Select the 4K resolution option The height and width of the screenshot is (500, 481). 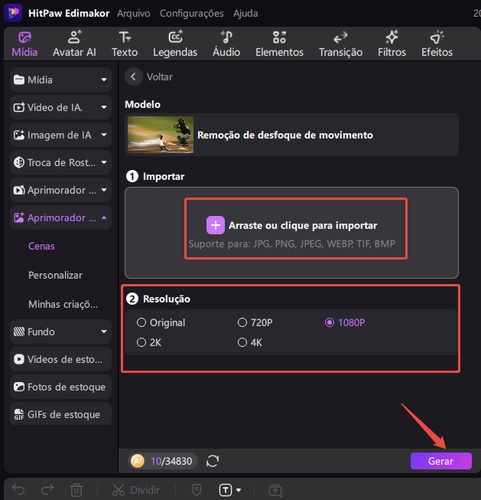[250, 343]
